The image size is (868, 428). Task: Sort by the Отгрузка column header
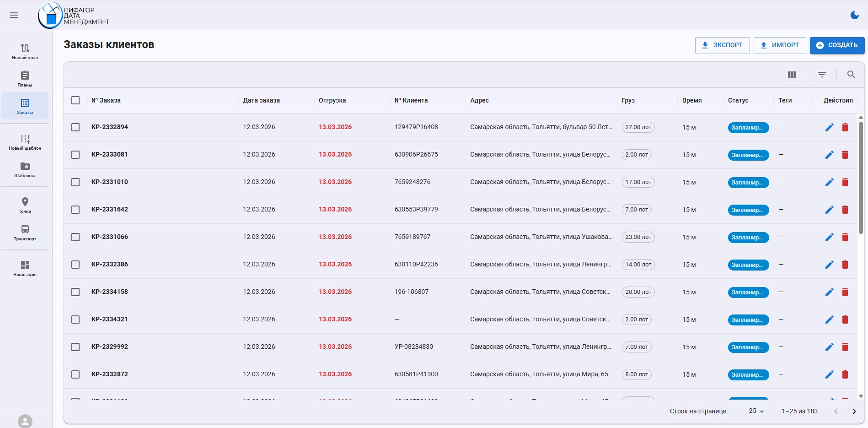coord(332,100)
